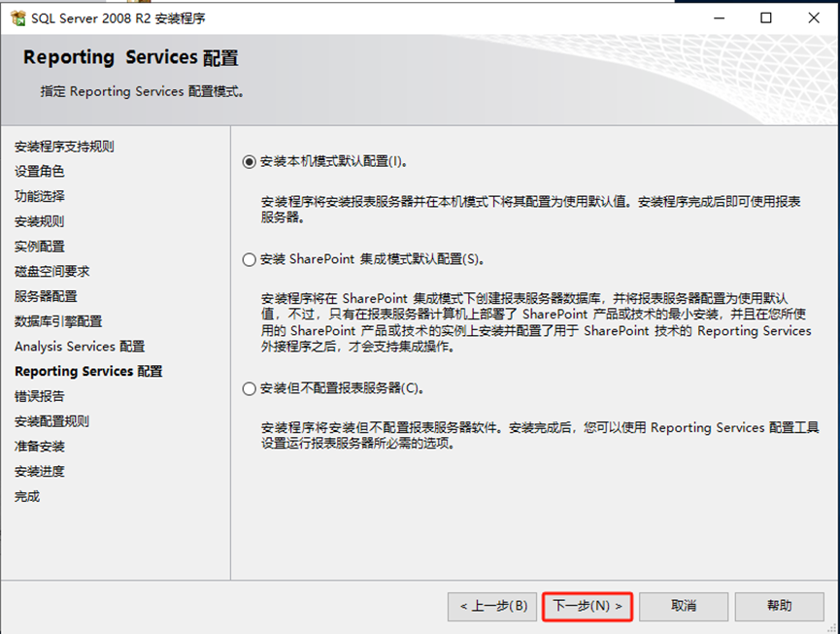Click Analysis Services 配置 step in sidebar
840x634 pixels.
[80, 347]
